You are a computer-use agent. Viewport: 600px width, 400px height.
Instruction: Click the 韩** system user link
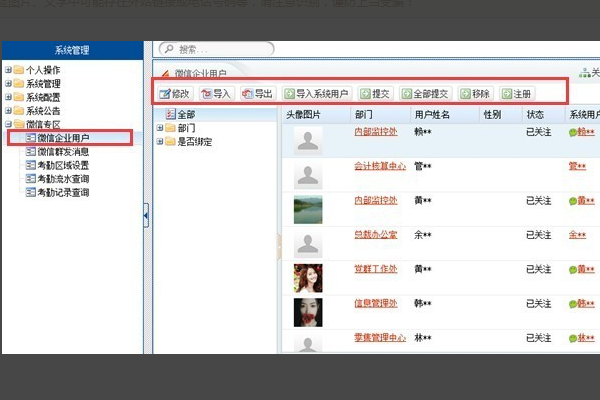(x=586, y=304)
